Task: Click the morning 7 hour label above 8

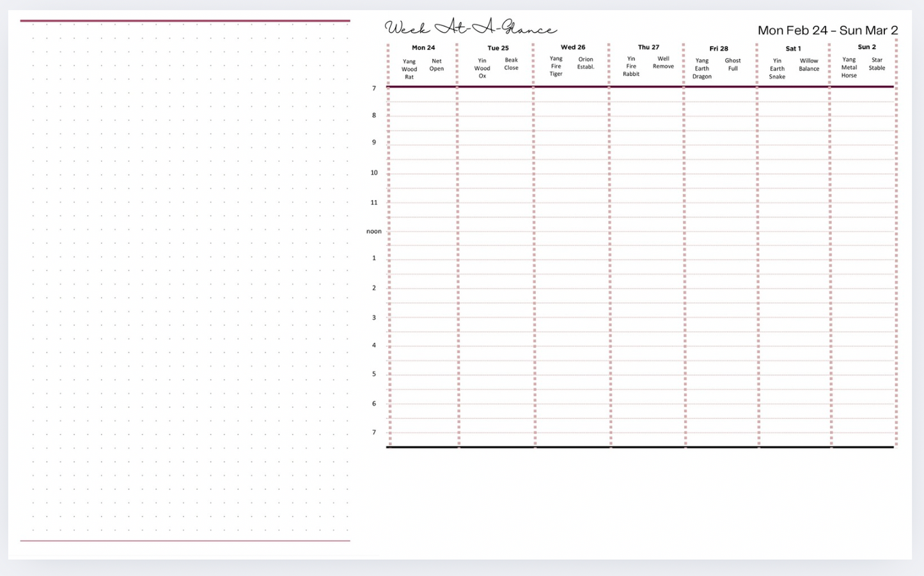Action: coord(374,88)
